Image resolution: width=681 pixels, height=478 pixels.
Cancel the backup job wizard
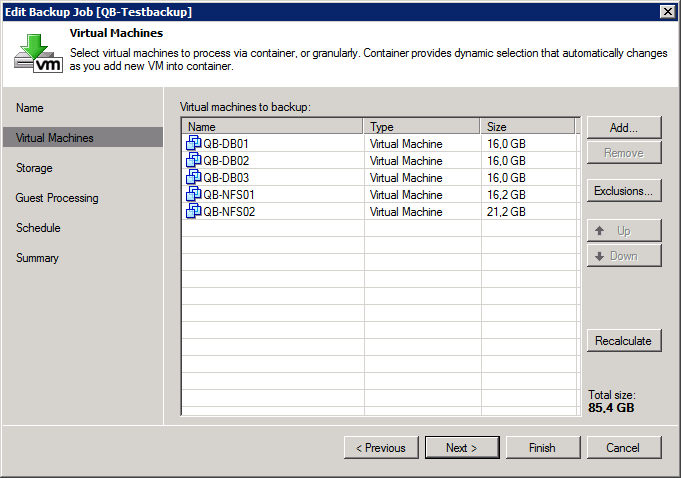pos(623,448)
